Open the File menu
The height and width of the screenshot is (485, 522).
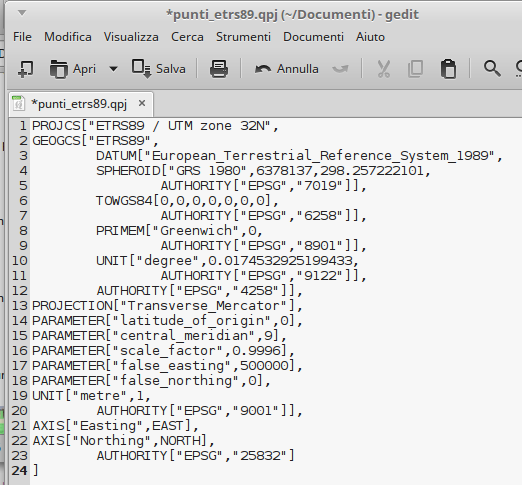click(22, 37)
